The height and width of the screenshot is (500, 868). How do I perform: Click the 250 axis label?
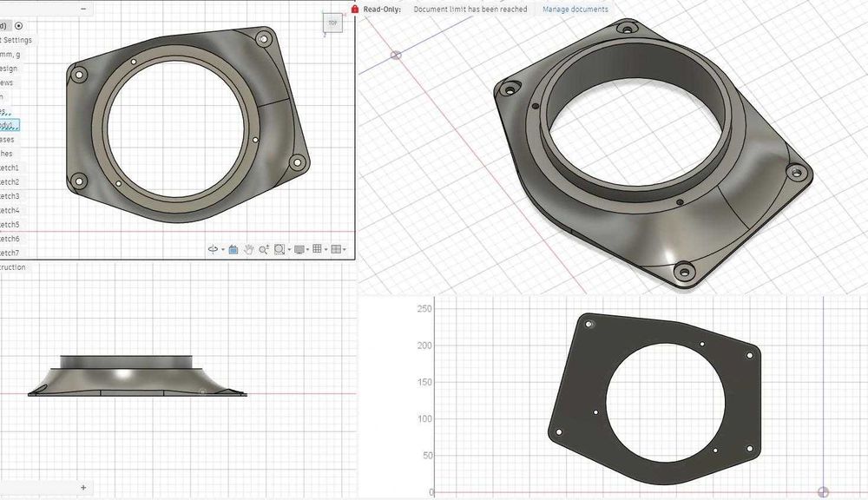[x=424, y=308]
